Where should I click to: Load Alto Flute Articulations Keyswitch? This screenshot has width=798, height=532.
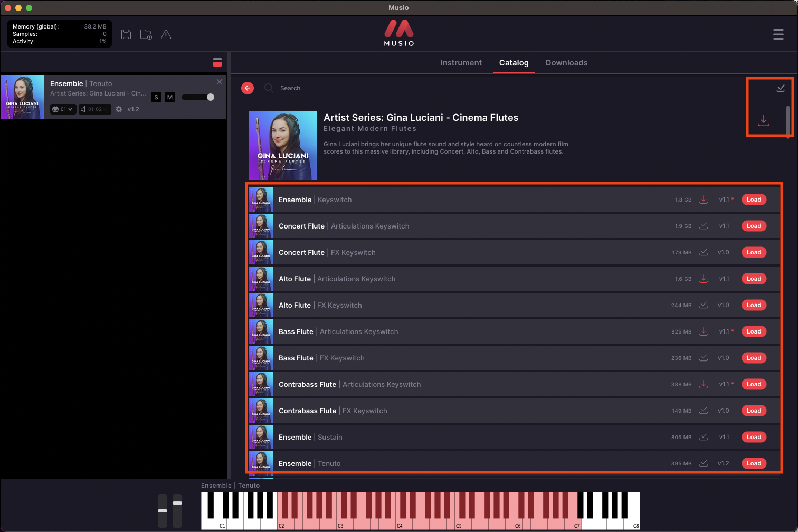tap(754, 279)
